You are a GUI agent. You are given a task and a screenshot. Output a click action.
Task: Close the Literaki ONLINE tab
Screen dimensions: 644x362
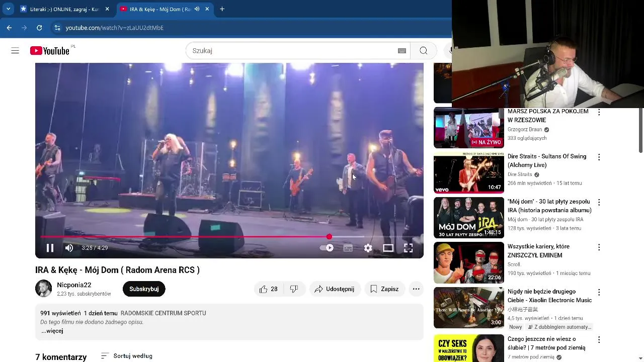click(x=107, y=9)
